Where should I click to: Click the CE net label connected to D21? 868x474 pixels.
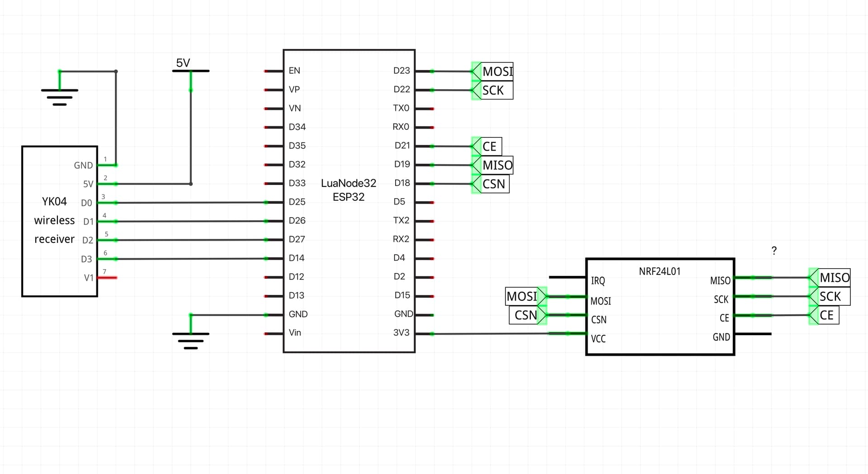489,146
